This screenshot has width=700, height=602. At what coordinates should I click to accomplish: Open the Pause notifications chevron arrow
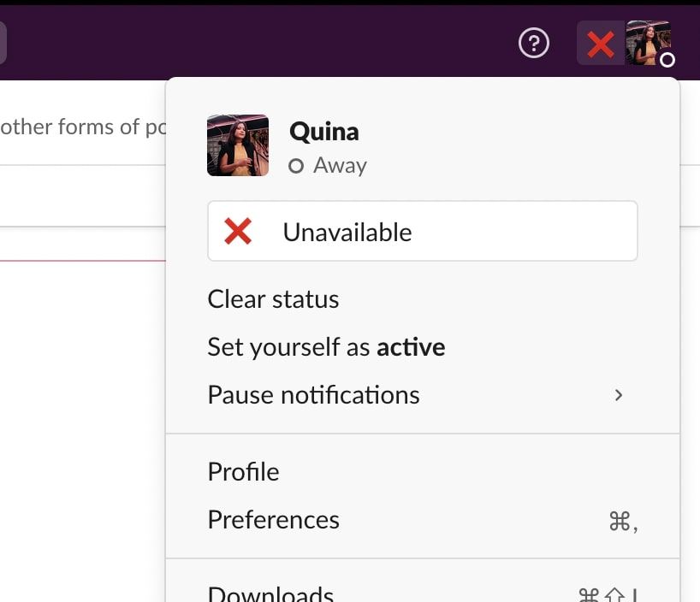click(x=619, y=395)
